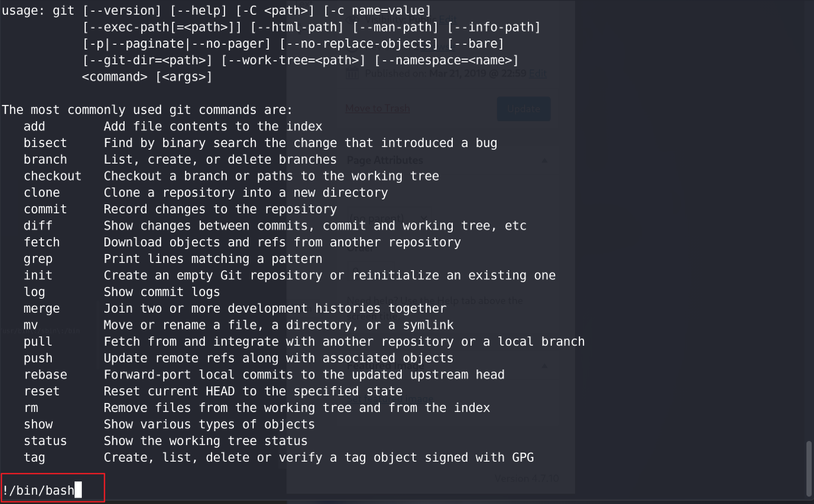Click the 'commit' command name

[x=45, y=209]
